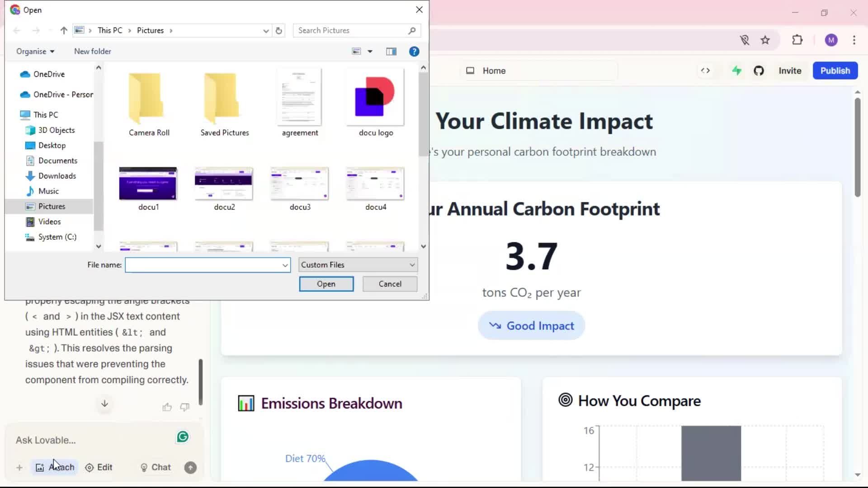Click the Grammarly icon in chat box

pyautogui.click(x=183, y=436)
